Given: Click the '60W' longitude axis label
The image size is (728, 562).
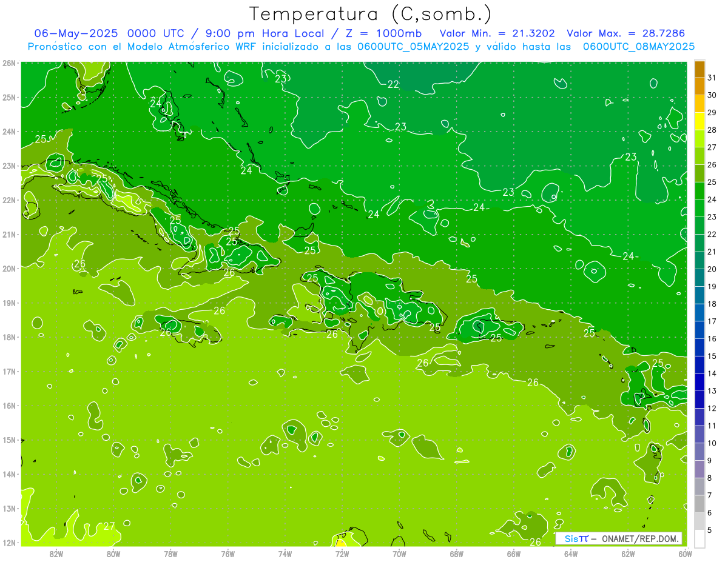Looking at the screenshot, I should pyautogui.click(x=685, y=554).
